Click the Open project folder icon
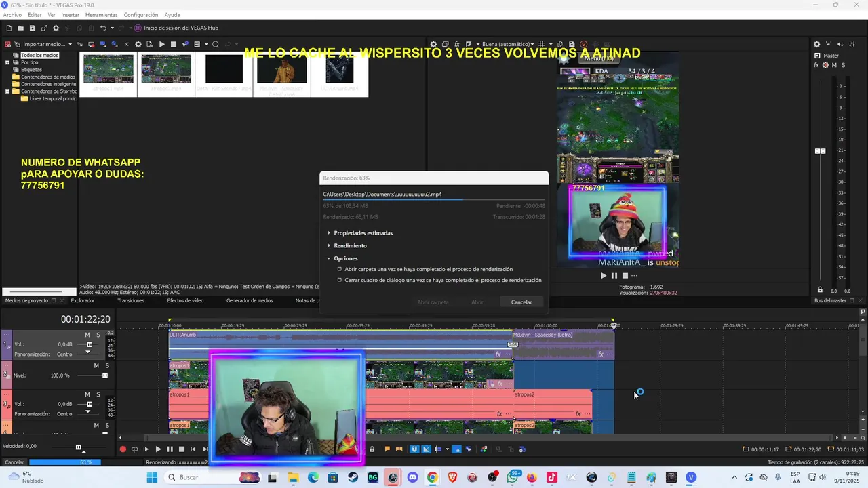 tap(21, 28)
